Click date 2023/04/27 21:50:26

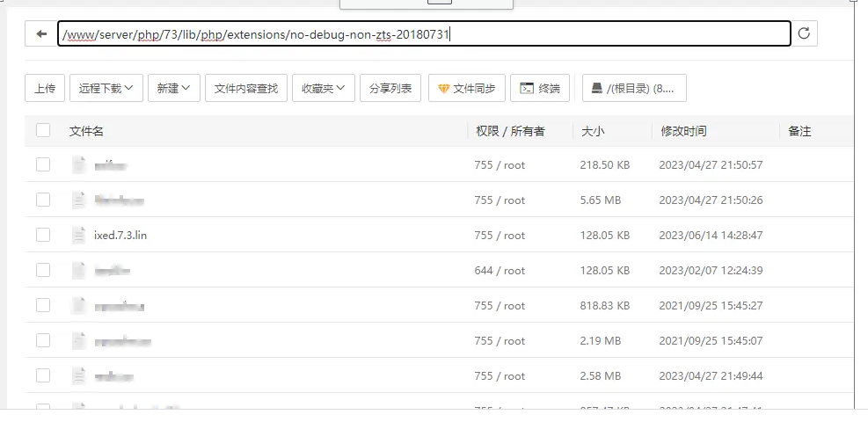click(x=711, y=200)
